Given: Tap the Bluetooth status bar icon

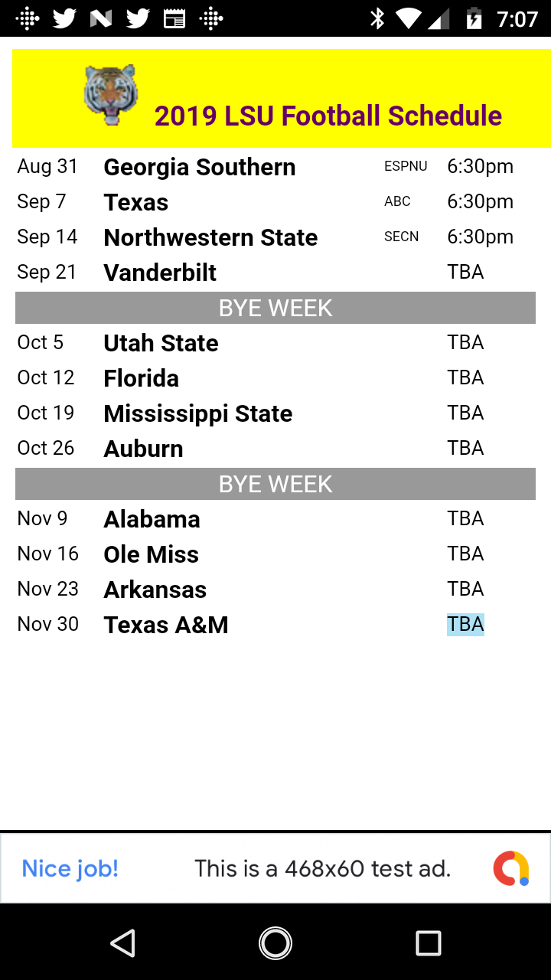Looking at the screenshot, I should pyautogui.click(x=377, y=18).
